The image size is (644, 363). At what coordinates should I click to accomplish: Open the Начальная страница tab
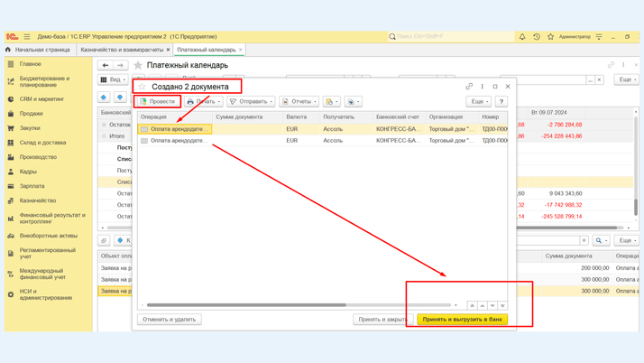pyautogui.click(x=41, y=50)
